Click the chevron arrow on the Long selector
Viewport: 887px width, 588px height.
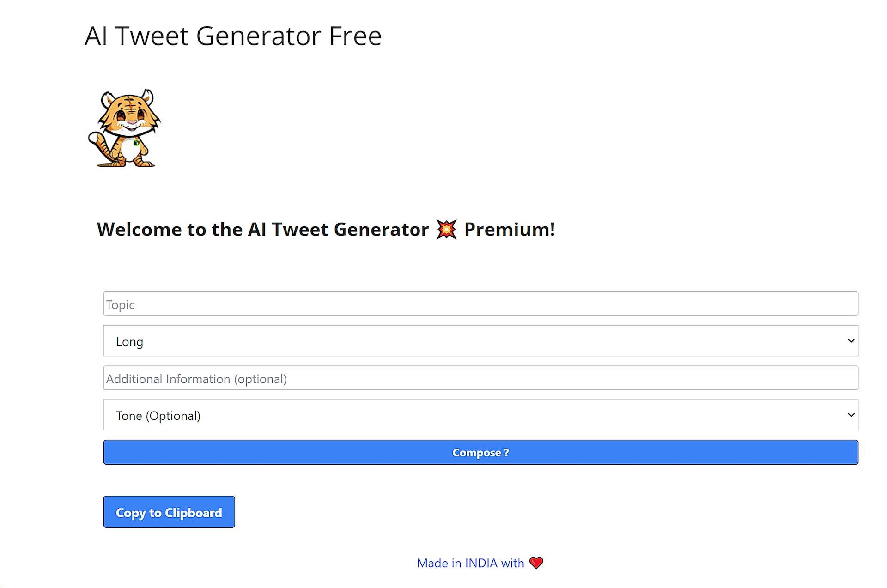click(851, 341)
